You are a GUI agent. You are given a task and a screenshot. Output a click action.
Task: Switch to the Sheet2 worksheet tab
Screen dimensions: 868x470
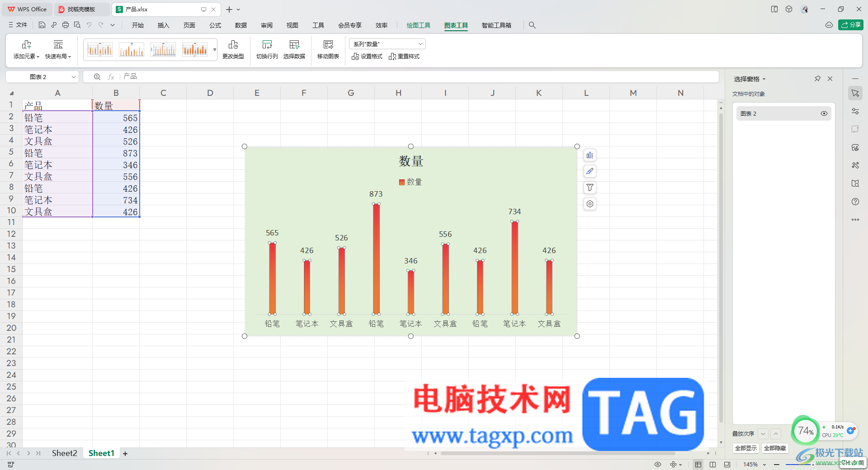[64, 453]
